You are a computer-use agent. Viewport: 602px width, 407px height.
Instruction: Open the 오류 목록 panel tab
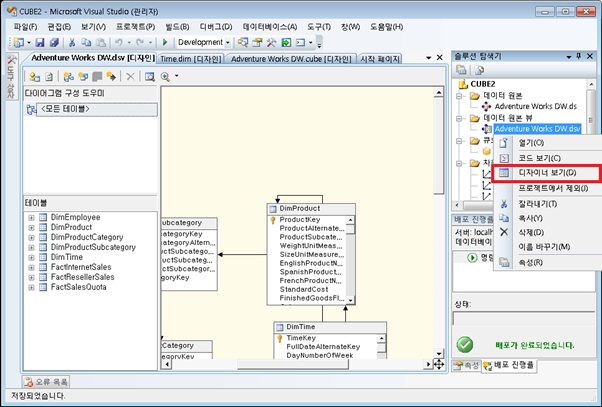46,382
